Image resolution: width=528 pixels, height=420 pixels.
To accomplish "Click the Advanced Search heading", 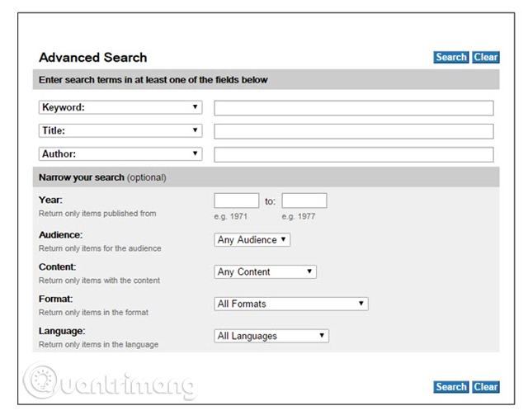I will pos(92,58).
